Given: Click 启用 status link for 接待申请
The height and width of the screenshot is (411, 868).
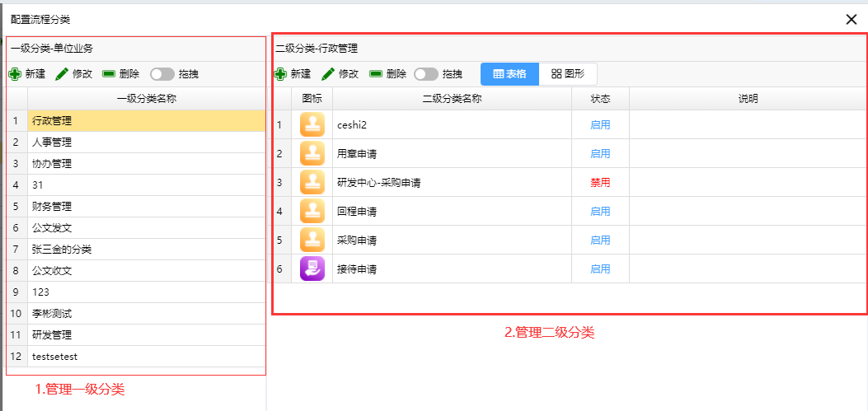Looking at the screenshot, I should tap(600, 269).
